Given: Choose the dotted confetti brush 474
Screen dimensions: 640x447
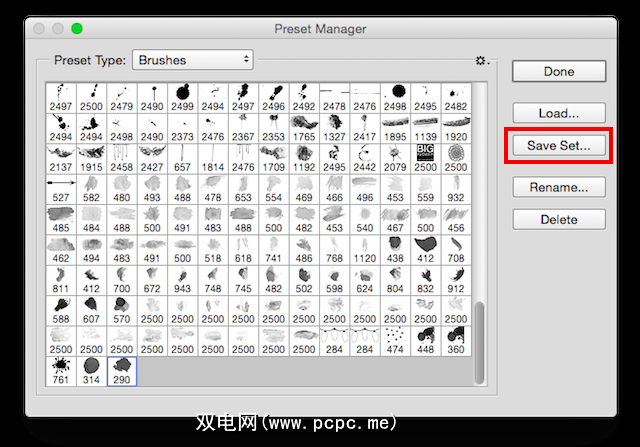Looking at the screenshot, I should tap(395, 341).
